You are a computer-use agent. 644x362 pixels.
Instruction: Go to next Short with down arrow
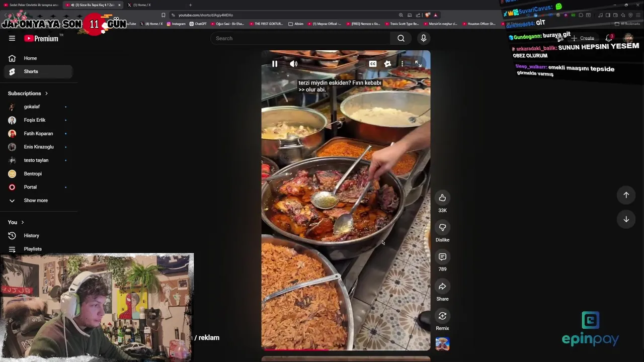pos(626,219)
